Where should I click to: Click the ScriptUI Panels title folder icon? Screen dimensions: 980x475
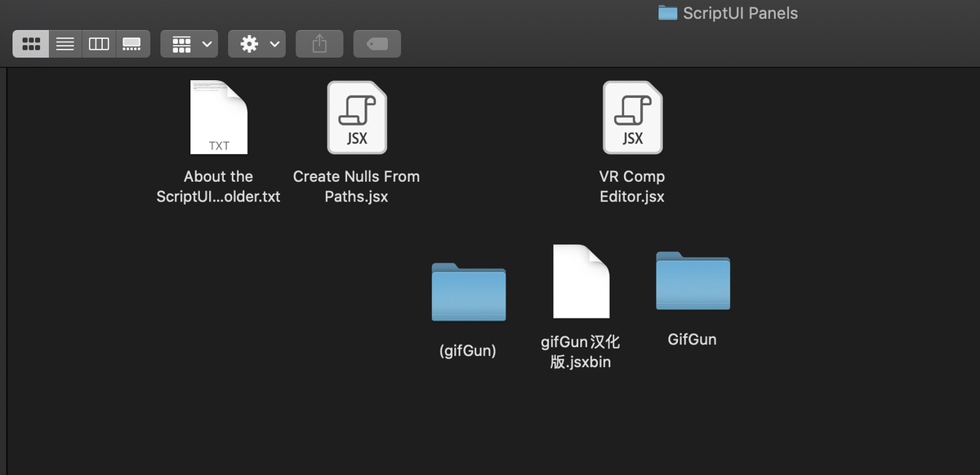coord(668,13)
